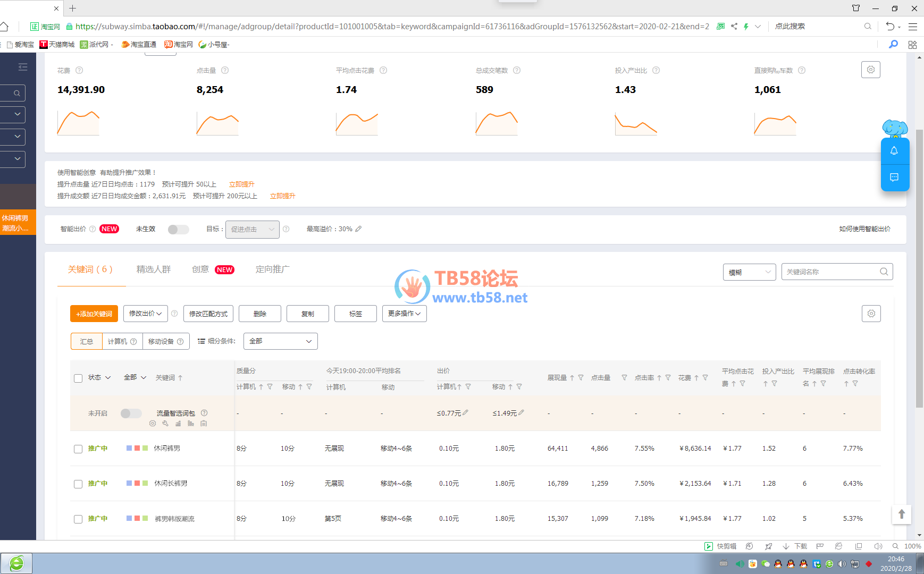The width and height of the screenshot is (924, 574).
Task: Select the 计算机 segment tab
Action: pyautogui.click(x=122, y=341)
